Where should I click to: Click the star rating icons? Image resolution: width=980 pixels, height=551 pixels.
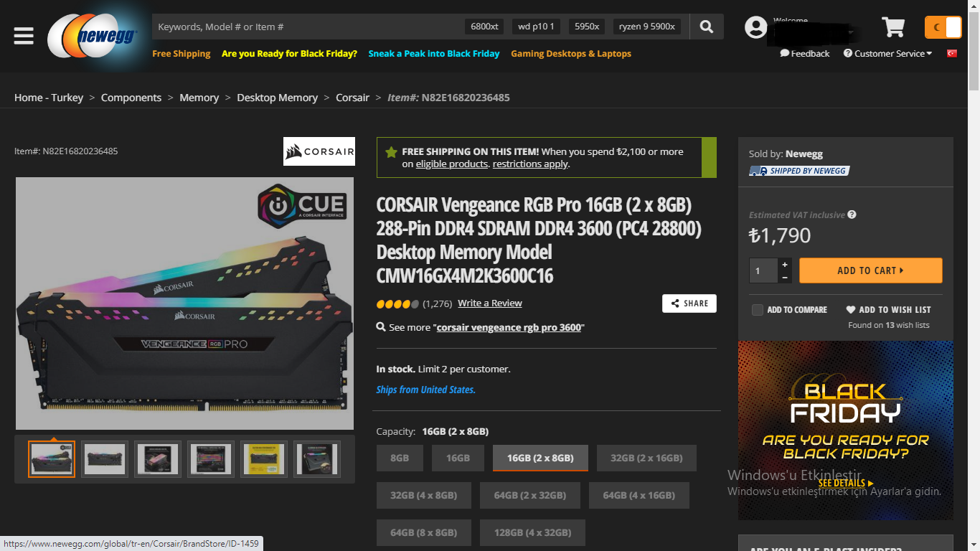coord(397,304)
